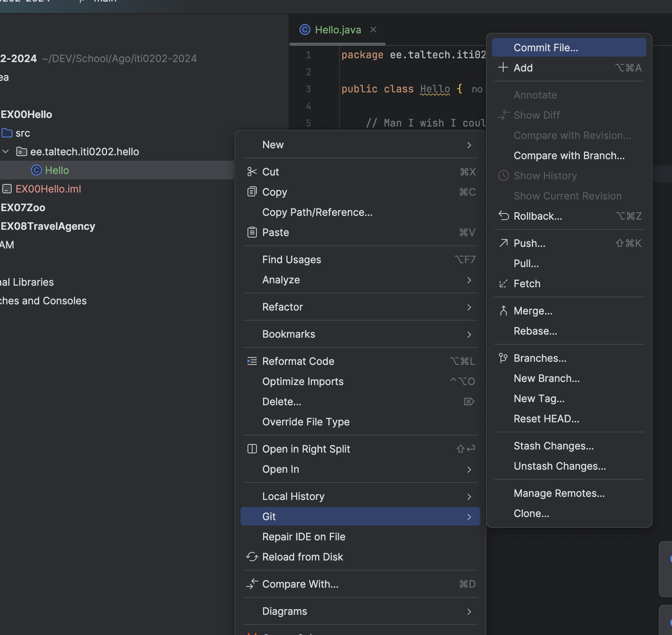Expand the New submenu arrow
The height and width of the screenshot is (635, 672).
pos(469,145)
